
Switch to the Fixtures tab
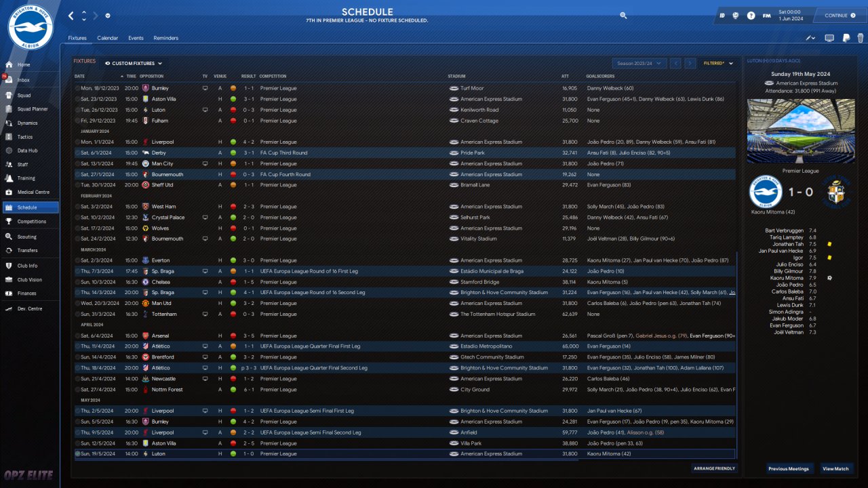[x=77, y=38]
